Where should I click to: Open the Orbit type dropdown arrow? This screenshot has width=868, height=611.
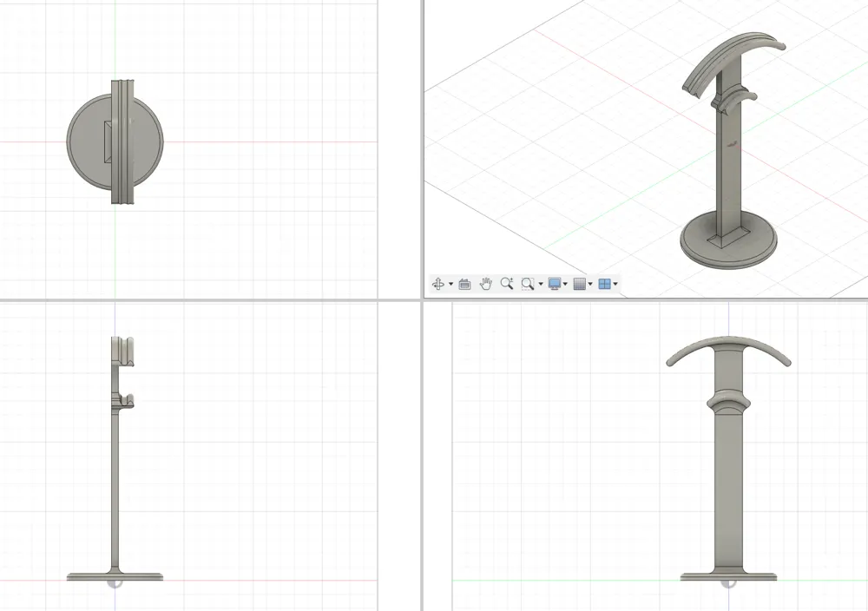pos(450,285)
